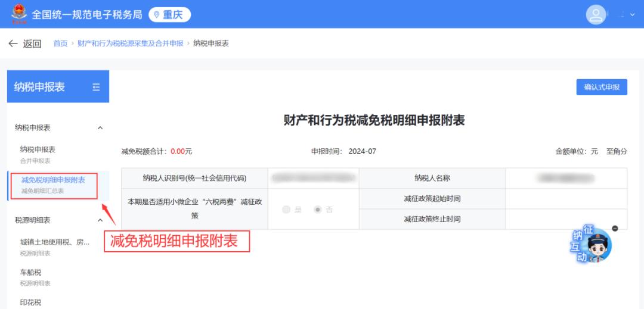The width and height of the screenshot is (644, 309).
Task: Click the 确认式申报 button
Action: 601,87
